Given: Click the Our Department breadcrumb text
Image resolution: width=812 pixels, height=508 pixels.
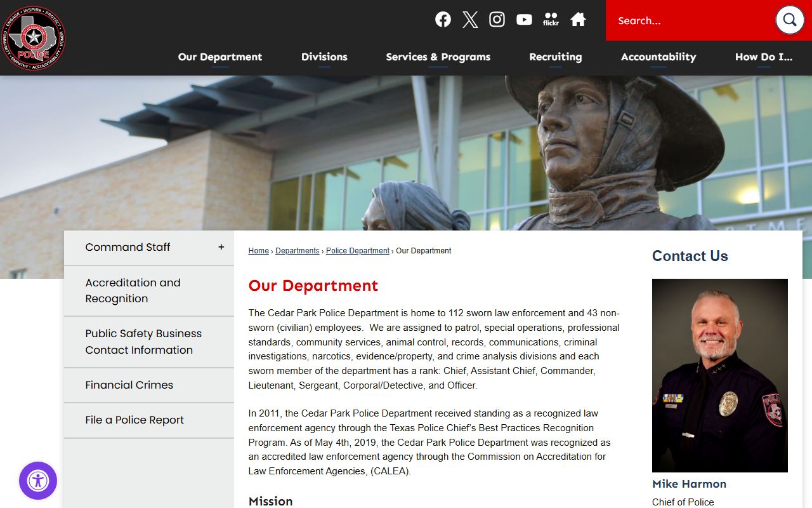Looking at the screenshot, I should point(424,251).
